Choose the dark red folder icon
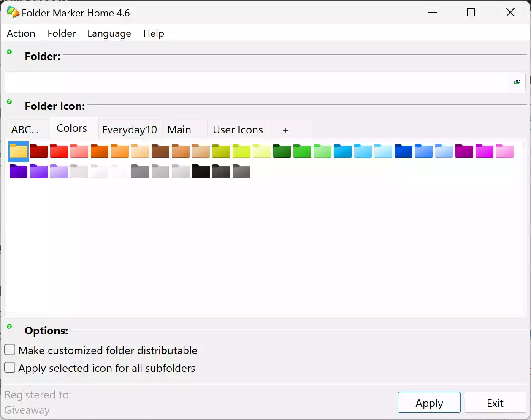This screenshot has width=531, height=420. point(39,152)
